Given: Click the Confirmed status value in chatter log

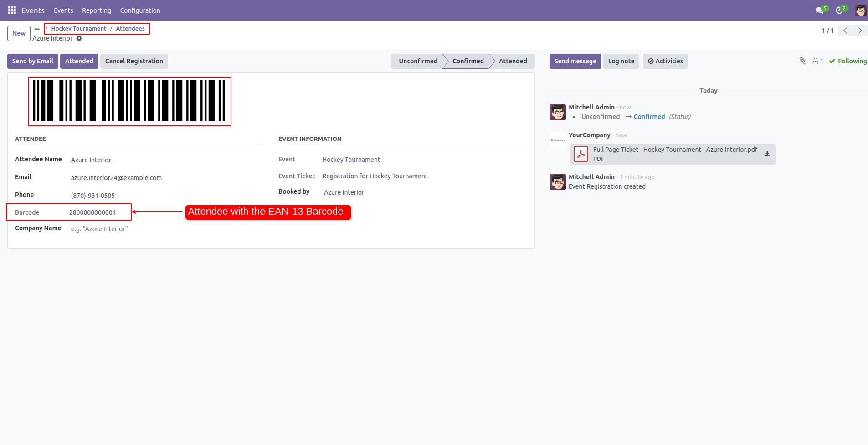Looking at the screenshot, I should coord(649,117).
